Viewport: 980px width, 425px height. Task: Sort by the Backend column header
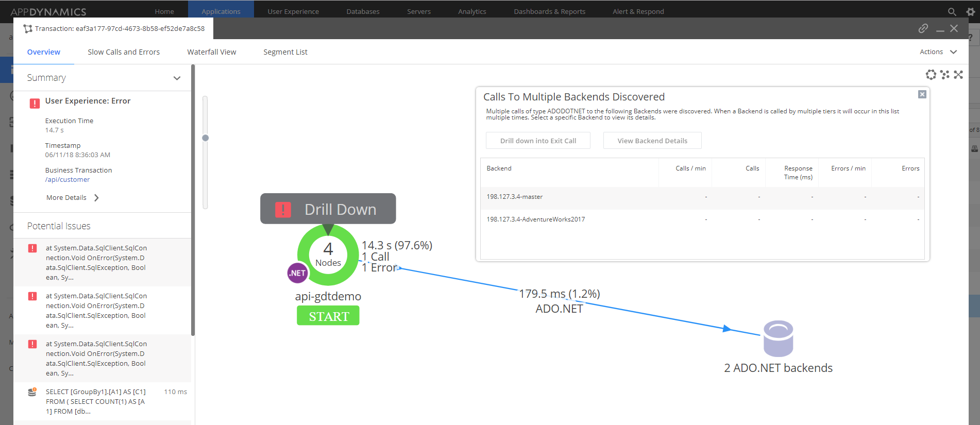[x=499, y=168]
